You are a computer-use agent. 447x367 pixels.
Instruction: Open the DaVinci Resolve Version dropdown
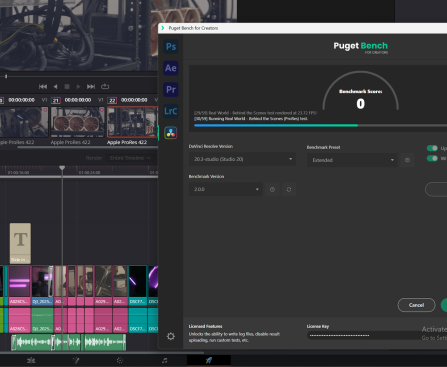click(242, 159)
